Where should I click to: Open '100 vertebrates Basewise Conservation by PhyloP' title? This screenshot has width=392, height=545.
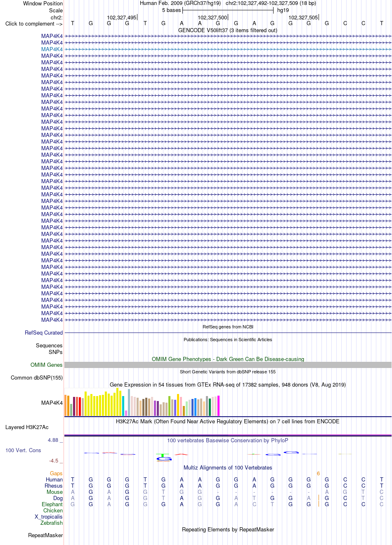(x=228, y=440)
